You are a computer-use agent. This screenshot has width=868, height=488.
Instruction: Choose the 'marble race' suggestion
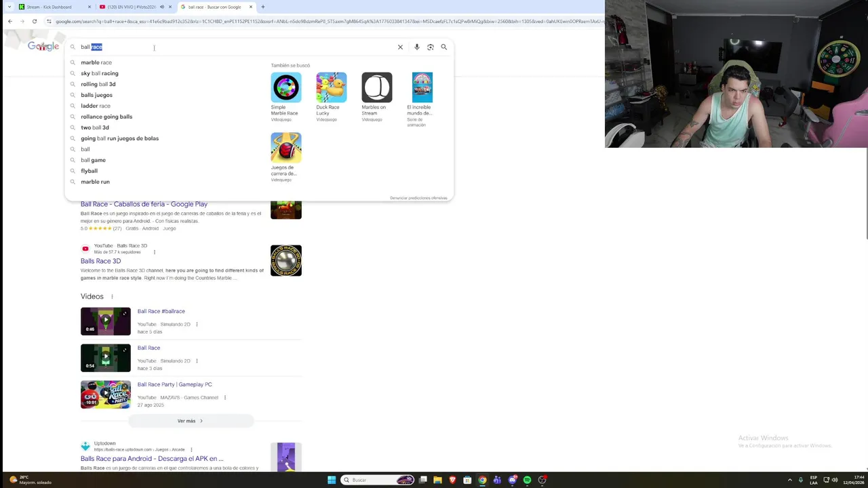click(96, 62)
